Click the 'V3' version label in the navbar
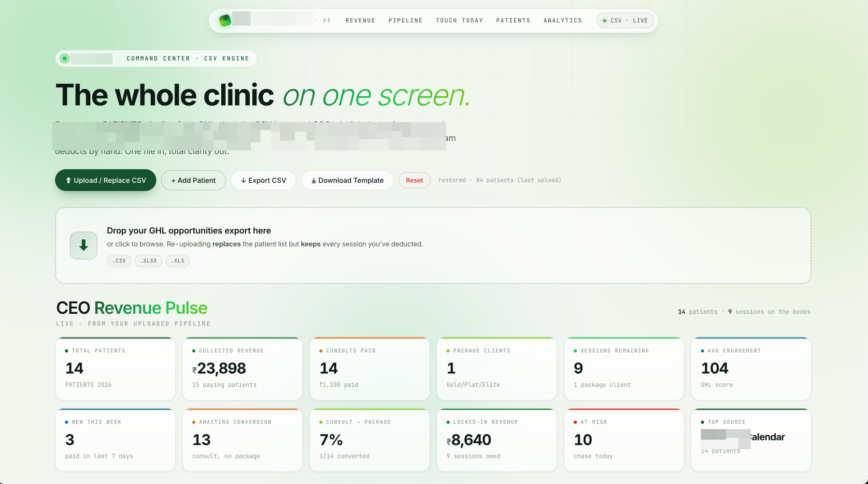The image size is (868, 484). (x=327, y=21)
